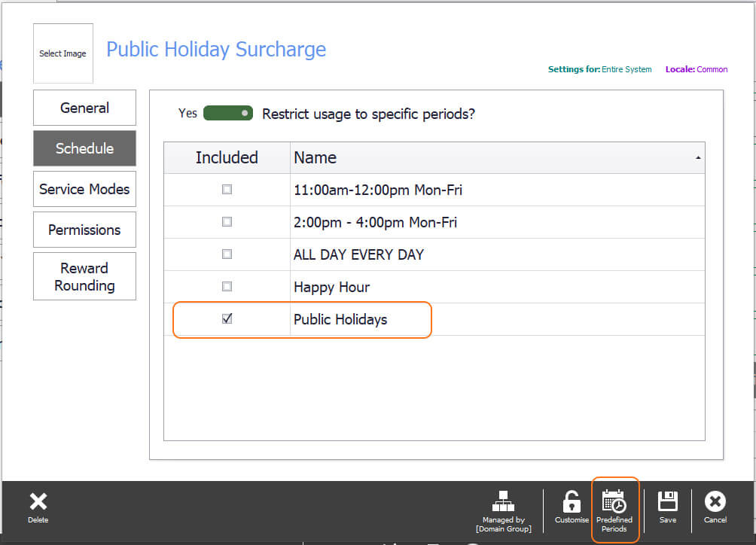Check the 11:00am-12:00pm Mon-Fri period
The width and height of the screenshot is (756, 545).
(227, 190)
